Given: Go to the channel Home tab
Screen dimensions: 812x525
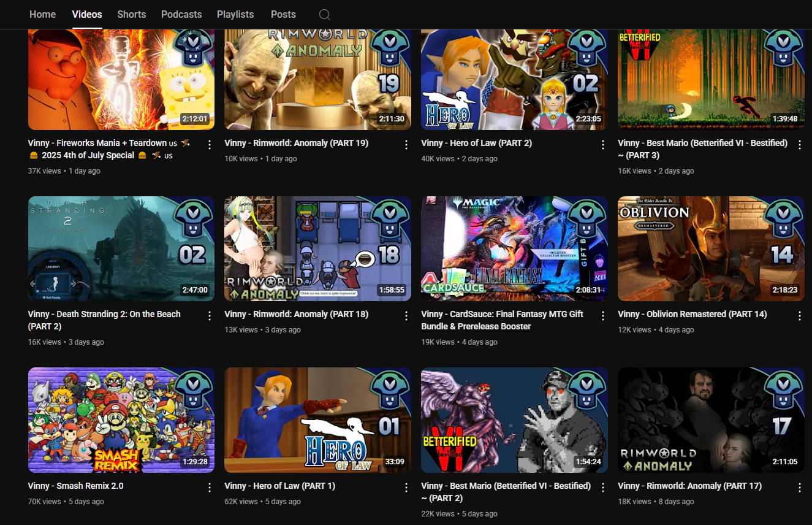Looking at the screenshot, I should click(x=42, y=14).
